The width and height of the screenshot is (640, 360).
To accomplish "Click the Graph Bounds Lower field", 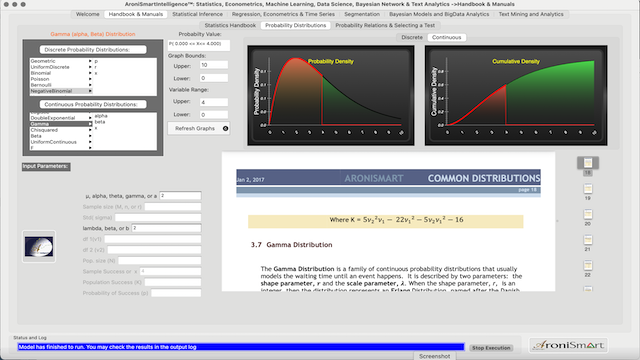I will [214, 78].
